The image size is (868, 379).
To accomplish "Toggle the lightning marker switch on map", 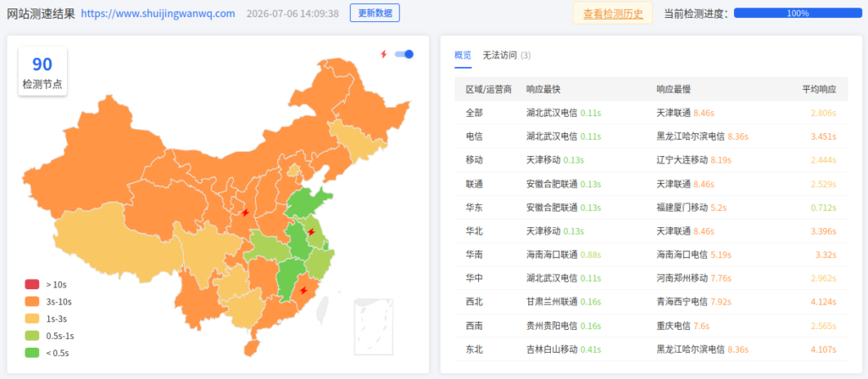I will click(404, 53).
